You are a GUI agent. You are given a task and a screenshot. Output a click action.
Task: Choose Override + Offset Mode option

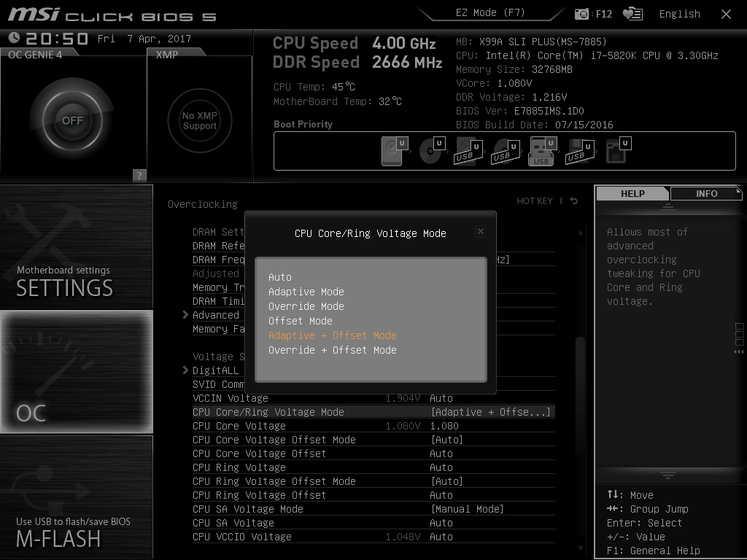click(332, 350)
